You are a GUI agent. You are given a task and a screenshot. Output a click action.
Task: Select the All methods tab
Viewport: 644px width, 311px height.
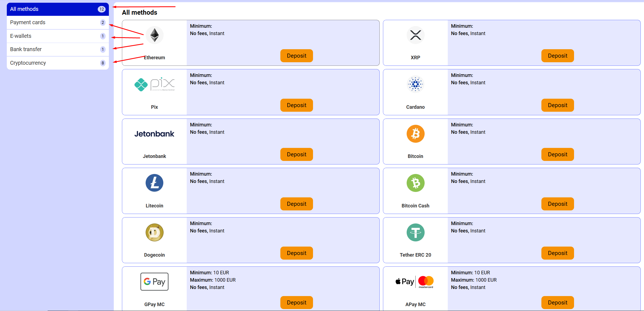(58, 9)
